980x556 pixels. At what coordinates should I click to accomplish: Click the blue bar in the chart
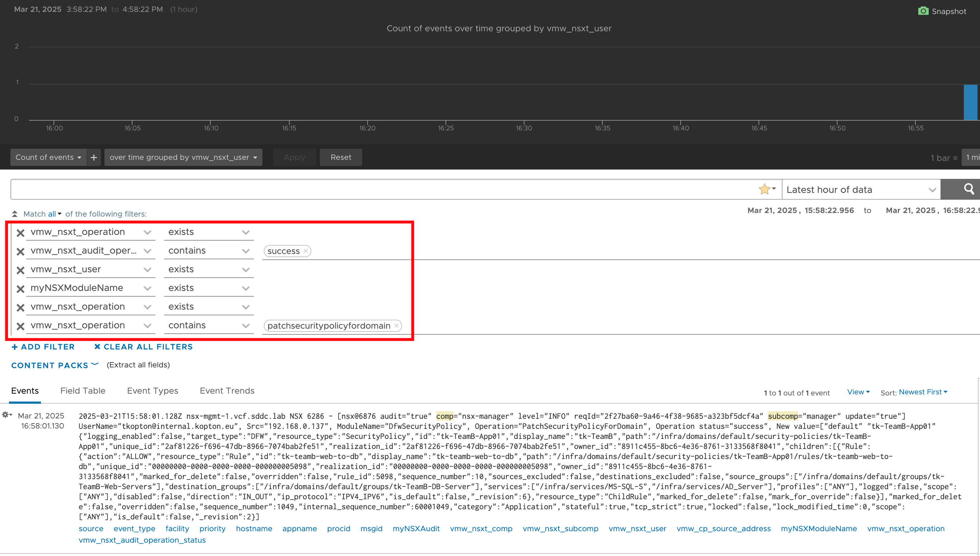coord(970,102)
